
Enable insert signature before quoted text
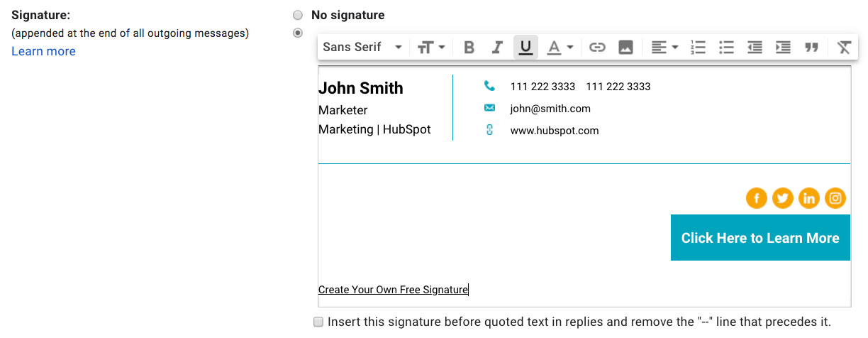point(319,322)
